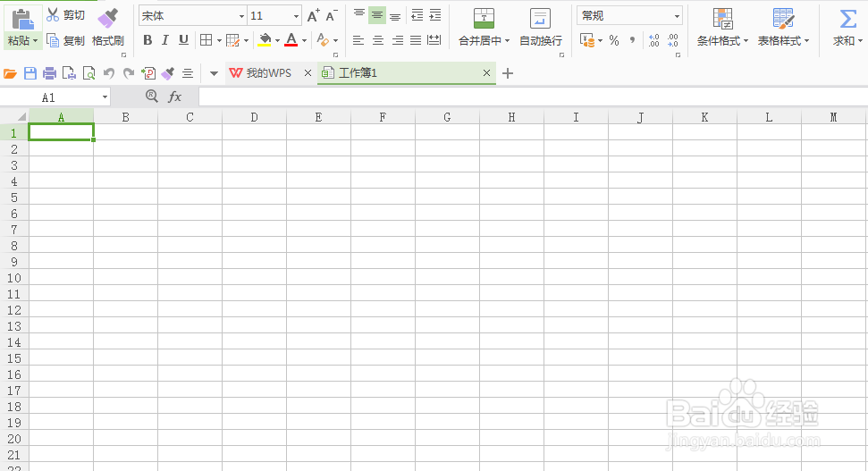
Task: Open Conditional Formatting (条件格式) menu
Action: coord(722,28)
